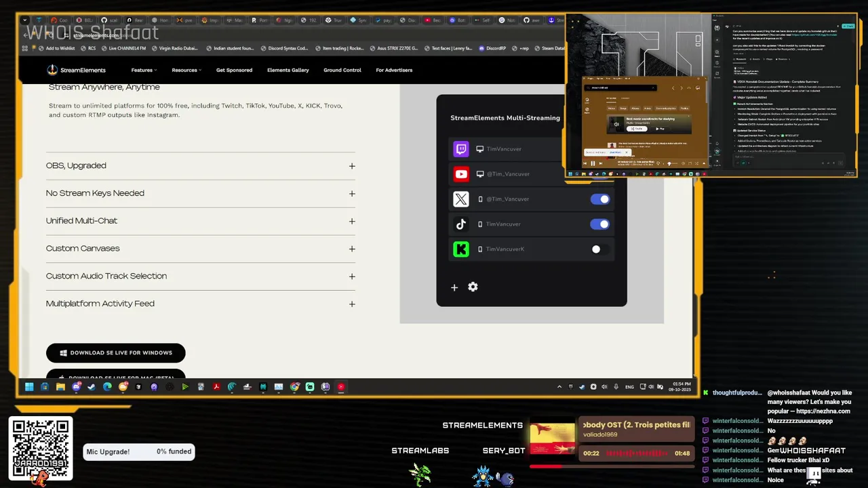Open Adobe Acrobat from the taskbar

pyautogui.click(x=216, y=387)
